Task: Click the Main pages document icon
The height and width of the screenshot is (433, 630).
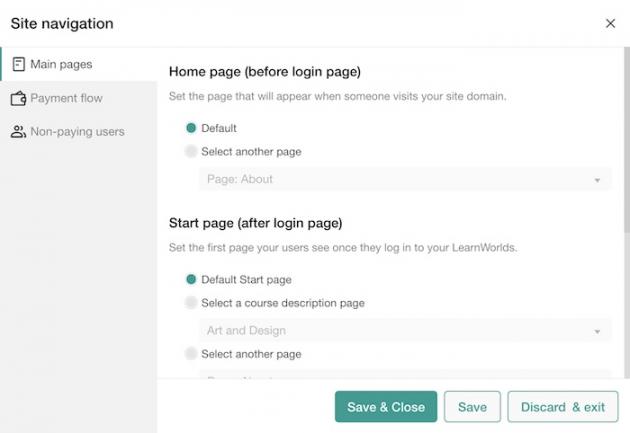Action: 18,65
